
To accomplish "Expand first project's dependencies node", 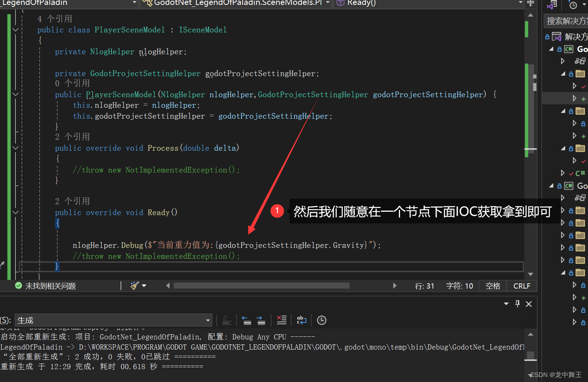I will click(562, 61).
